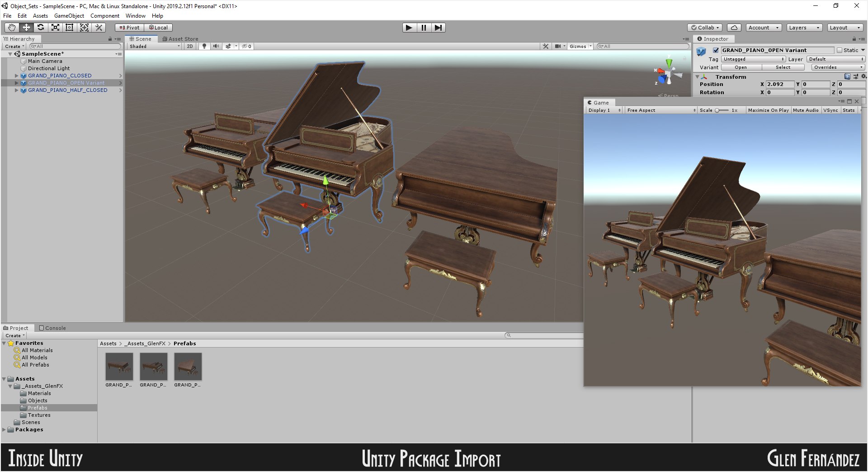
Task: Open the Window menu
Action: click(x=135, y=16)
